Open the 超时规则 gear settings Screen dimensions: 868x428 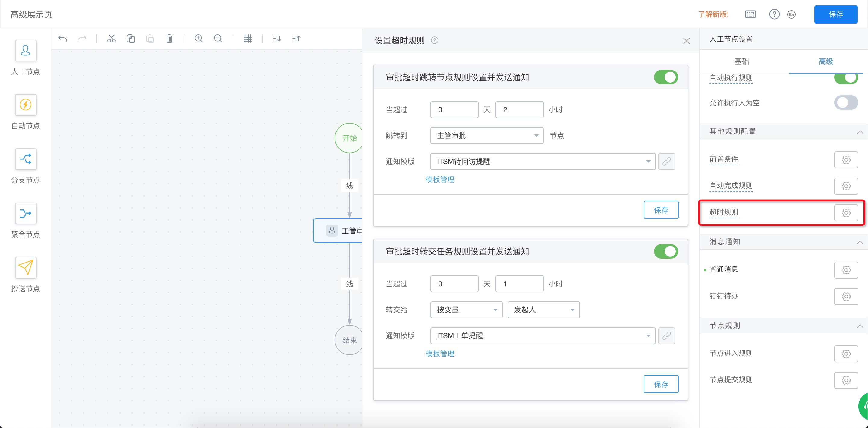pyautogui.click(x=846, y=213)
